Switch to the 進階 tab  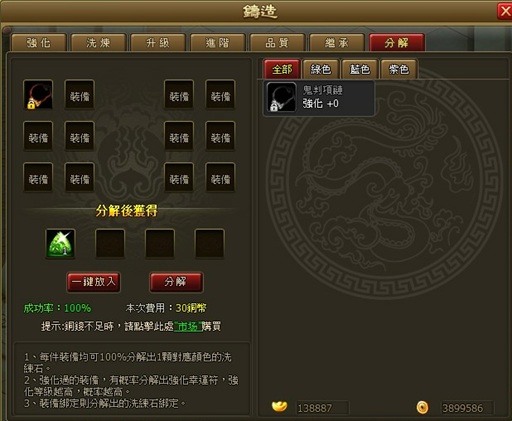coord(217,42)
